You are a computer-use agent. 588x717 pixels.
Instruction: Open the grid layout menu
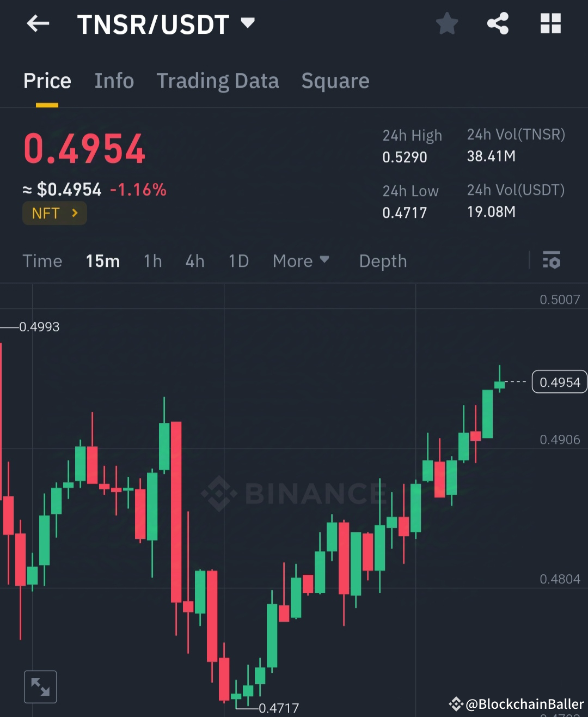pos(550,23)
